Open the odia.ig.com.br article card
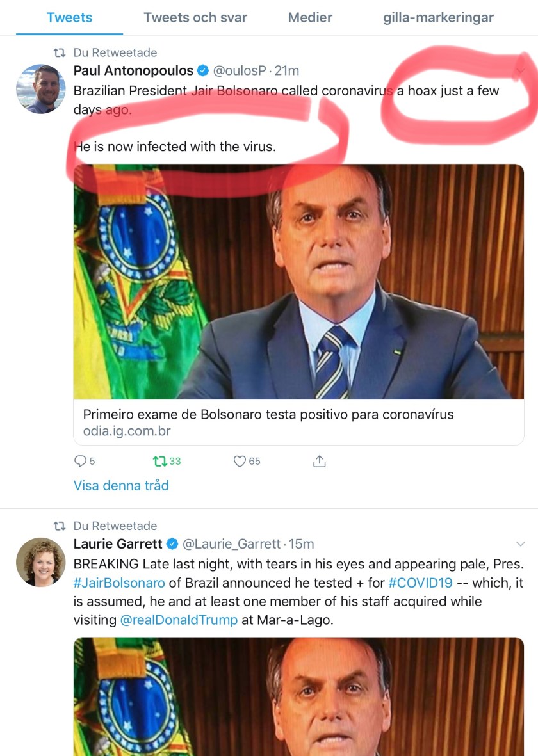The image size is (538, 756). point(298,422)
